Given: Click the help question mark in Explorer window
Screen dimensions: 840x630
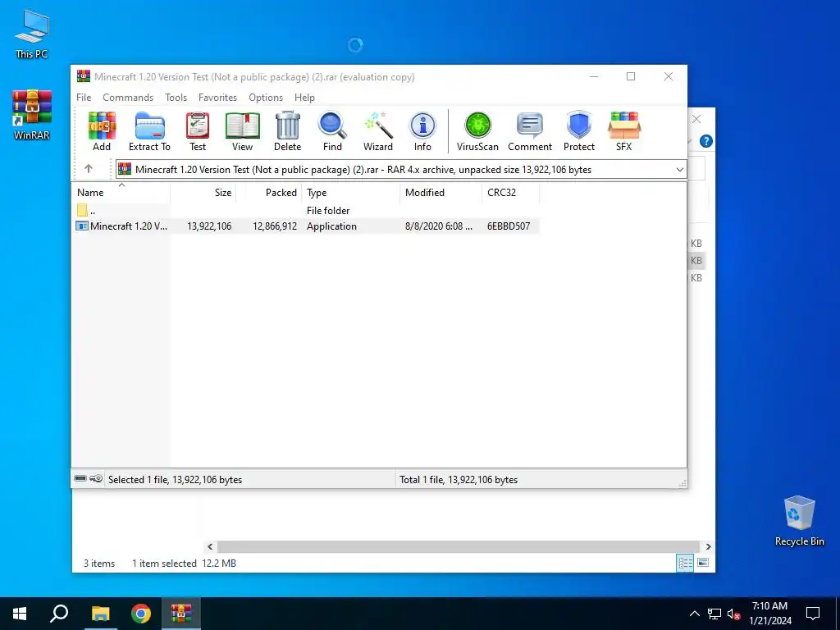Looking at the screenshot, I should pos(706,141).
